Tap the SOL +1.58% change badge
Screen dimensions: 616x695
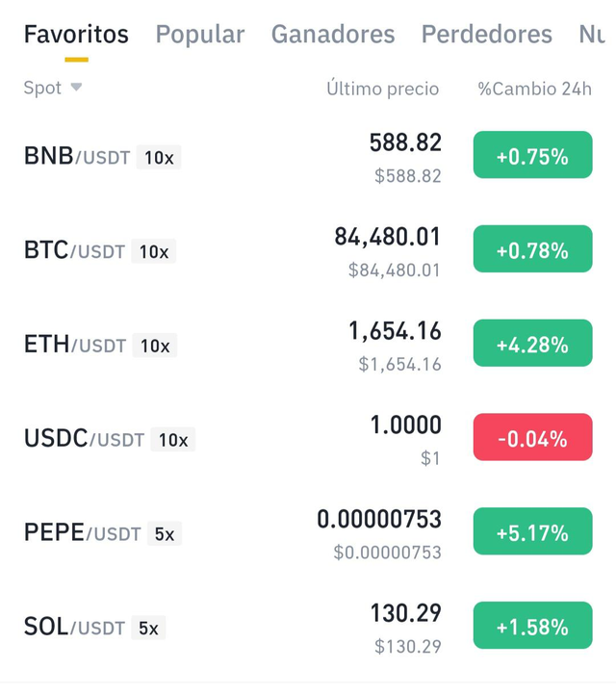(x=532, y=626)
